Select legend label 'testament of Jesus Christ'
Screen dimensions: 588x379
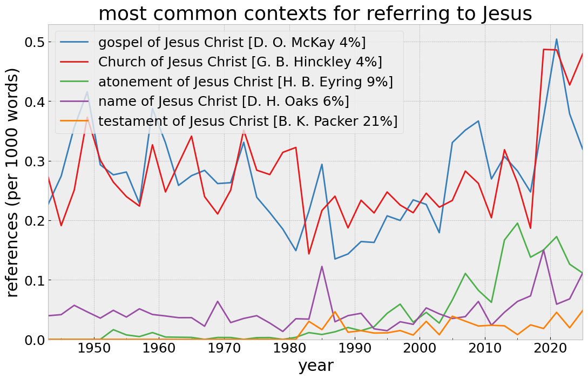248,121
